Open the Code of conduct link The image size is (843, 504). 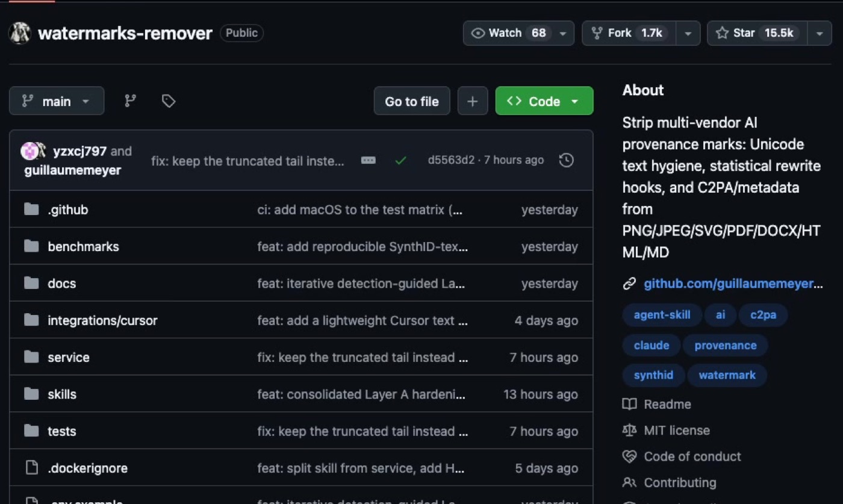pos(692,456)
